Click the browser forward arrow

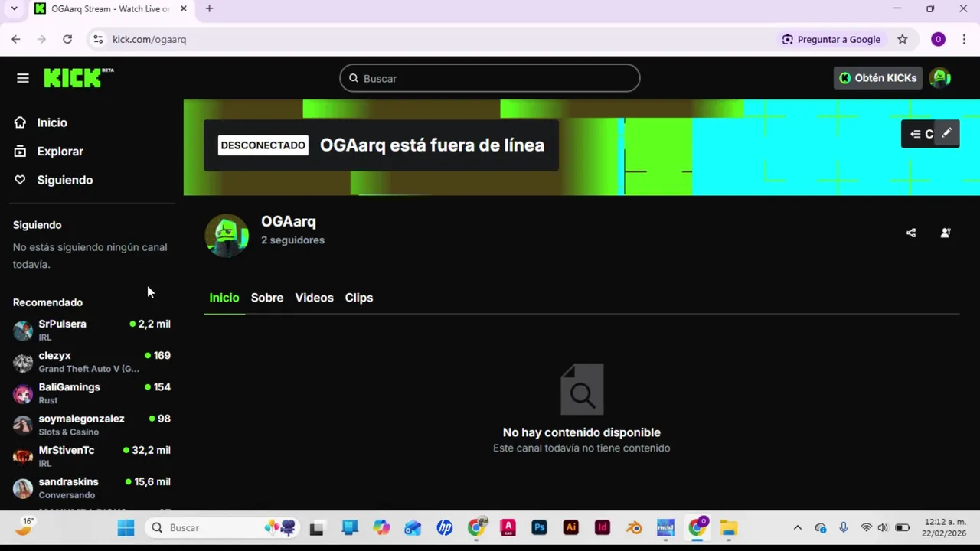pos(41,39)
